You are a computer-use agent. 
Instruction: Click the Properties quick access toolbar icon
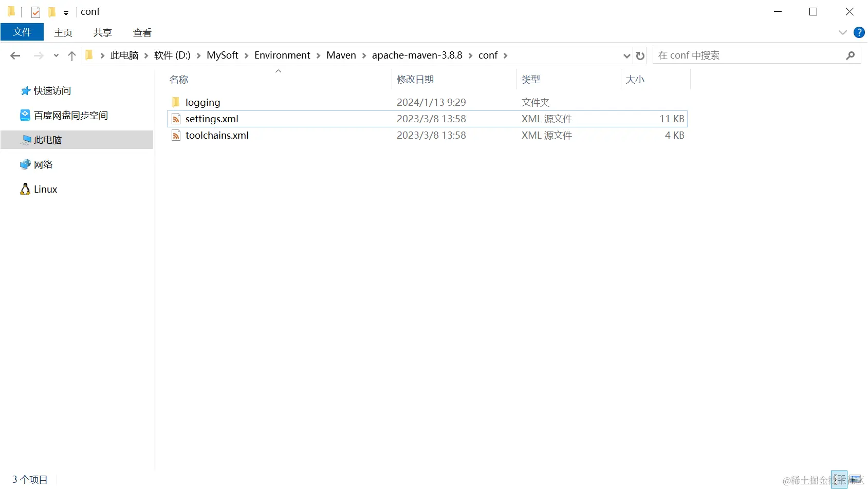(35, 12)
